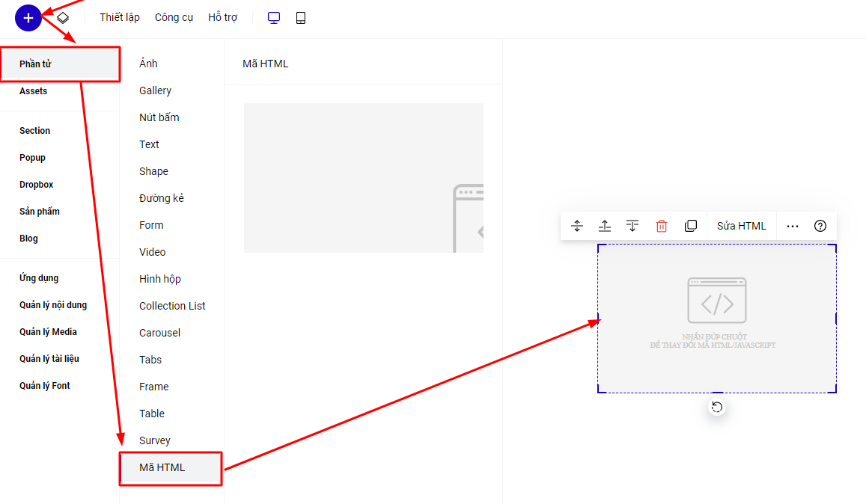The image size is (866, 504).
Task: Open the layers stack icon
Action: point(63,17)
